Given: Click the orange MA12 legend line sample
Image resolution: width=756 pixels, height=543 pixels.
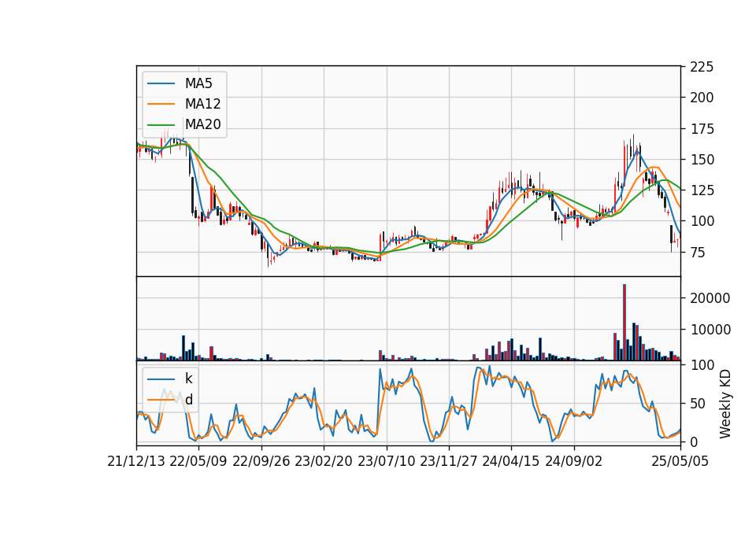Looking at the screenshot, I should click(x=161, y=104).
